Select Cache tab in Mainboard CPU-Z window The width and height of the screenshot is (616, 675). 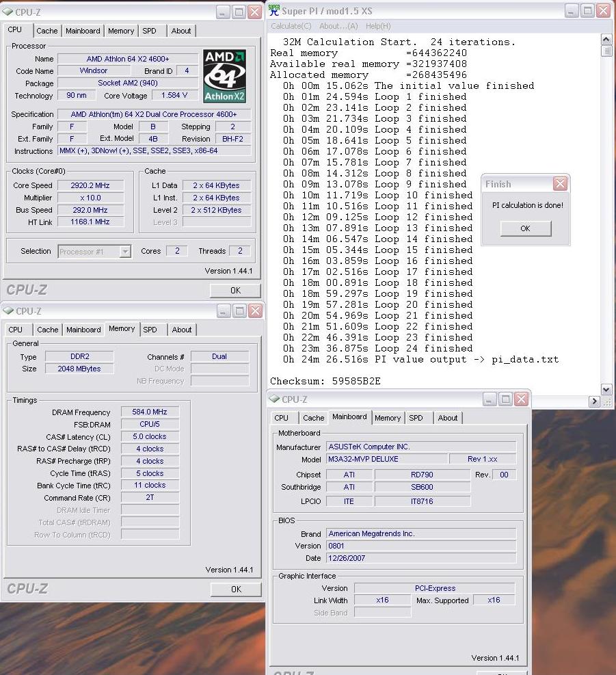pyautogui.click(x=313, y=418)
